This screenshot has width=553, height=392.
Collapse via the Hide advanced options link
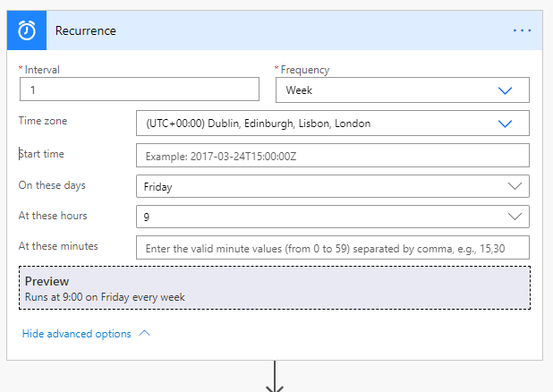click(x=77, y=334)
